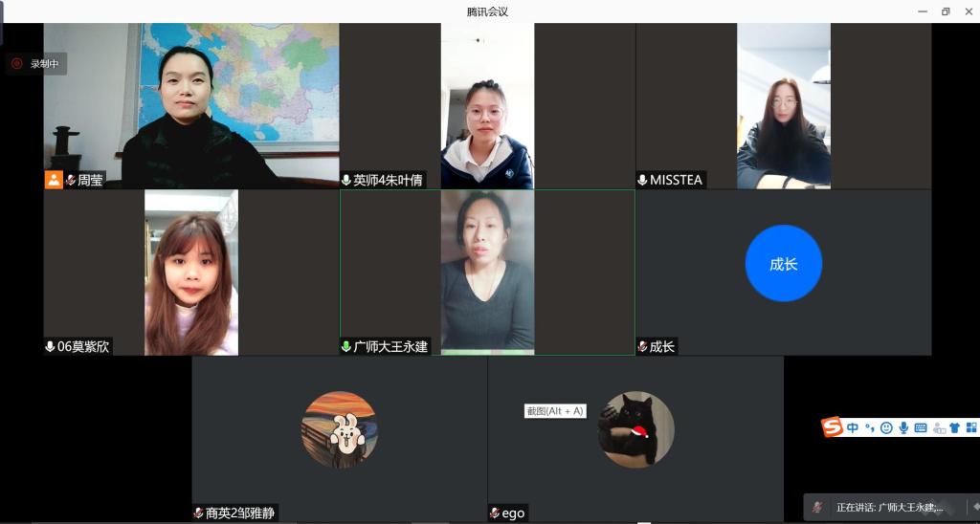Select 周莹's video tile
Screen dimensions: 980x524
coord(191,103)
